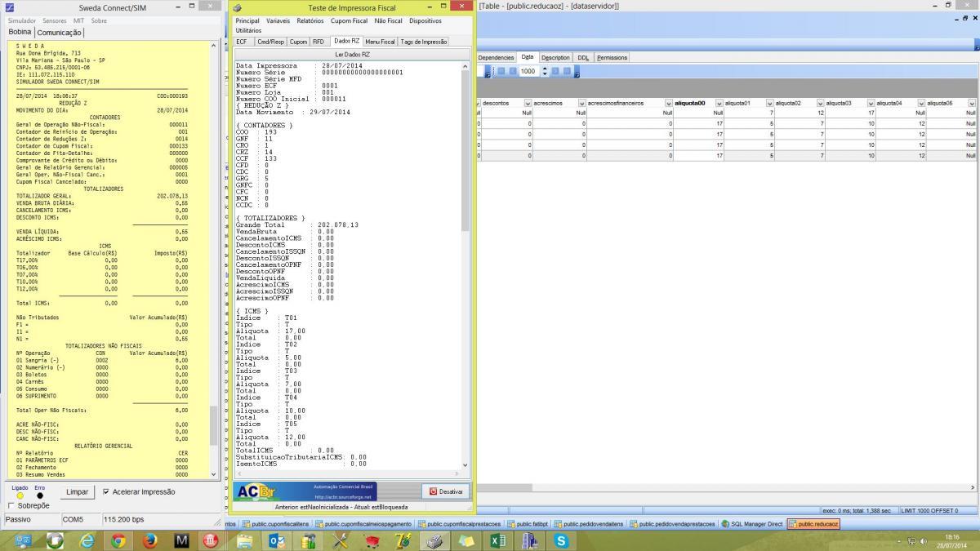This screenshot has width=980, height=551.
Task: Click the Teste de Impressora Fiscal title icon
Action: point(237,7)
